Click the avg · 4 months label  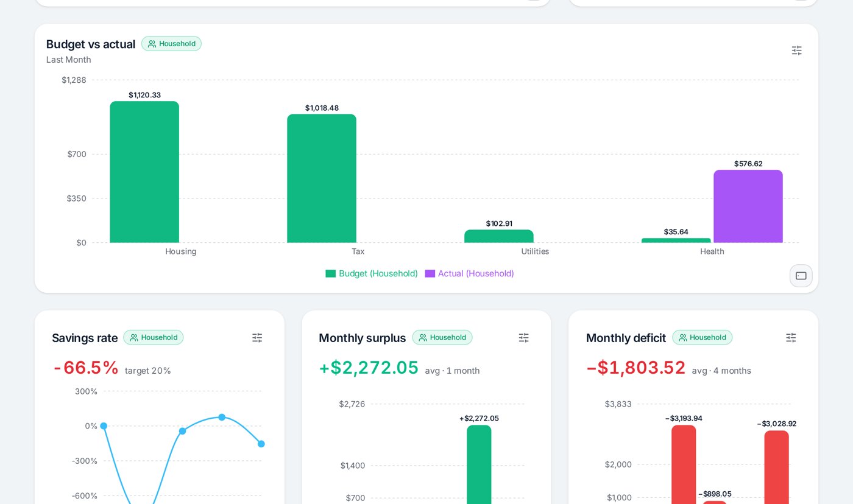pos(721,371)
